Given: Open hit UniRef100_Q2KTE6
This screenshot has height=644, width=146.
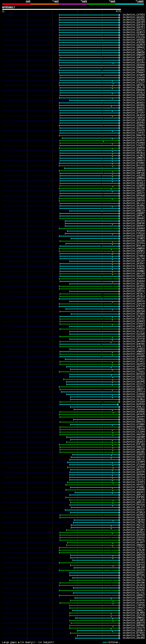Looking at the screenshot, I should point(134,20).
